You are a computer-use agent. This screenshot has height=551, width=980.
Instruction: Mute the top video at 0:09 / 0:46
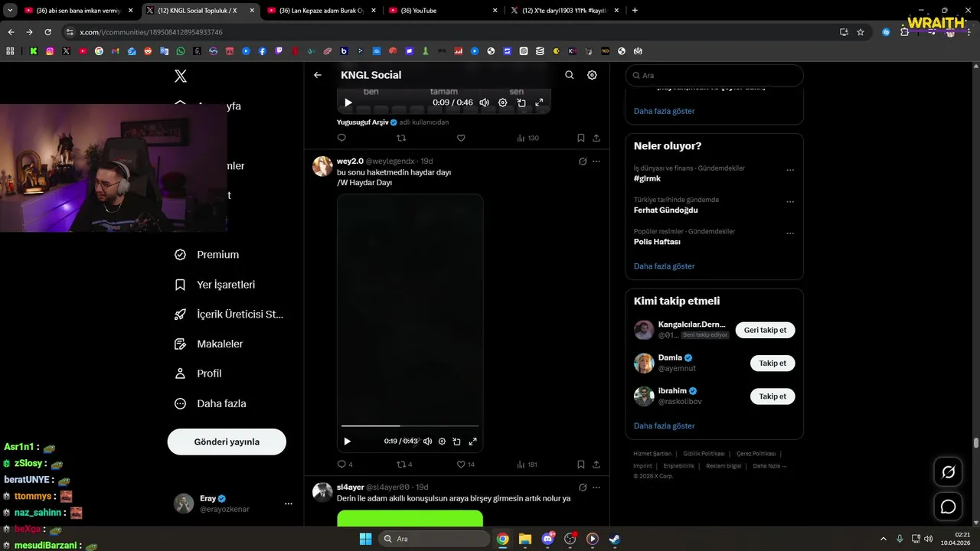point(485,103)
